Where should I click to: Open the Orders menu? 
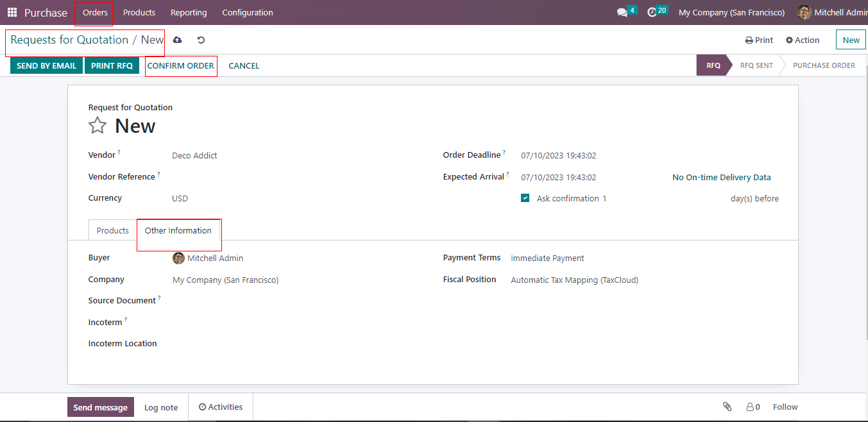(x=95, y=12)
